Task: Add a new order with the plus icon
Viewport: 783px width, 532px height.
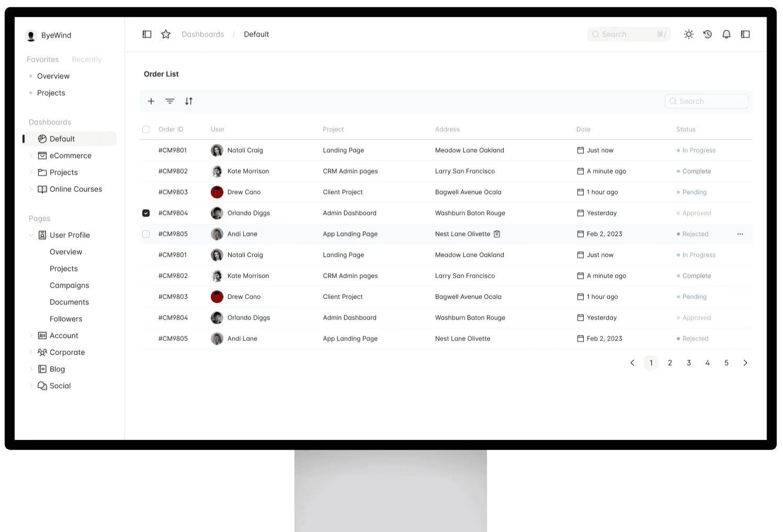Action: point(151,101)
